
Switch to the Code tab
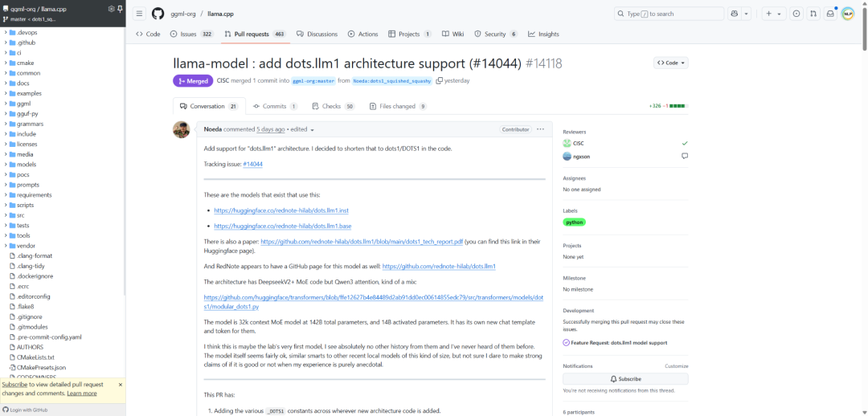pyautogui.click(x=148, y=35)
